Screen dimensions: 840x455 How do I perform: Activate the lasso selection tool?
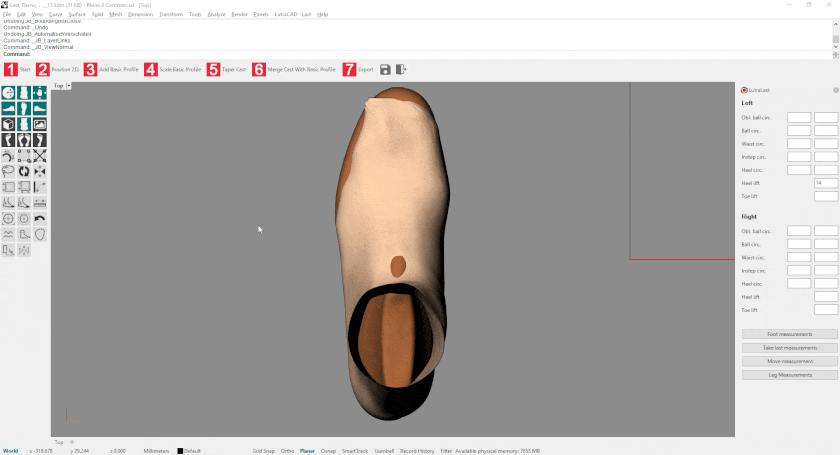(8, 171)
